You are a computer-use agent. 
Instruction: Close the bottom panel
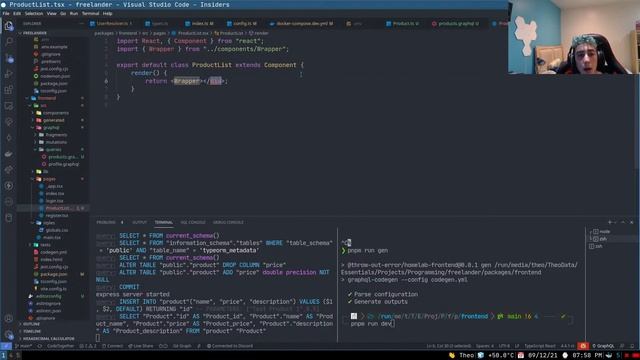(631, 222)
